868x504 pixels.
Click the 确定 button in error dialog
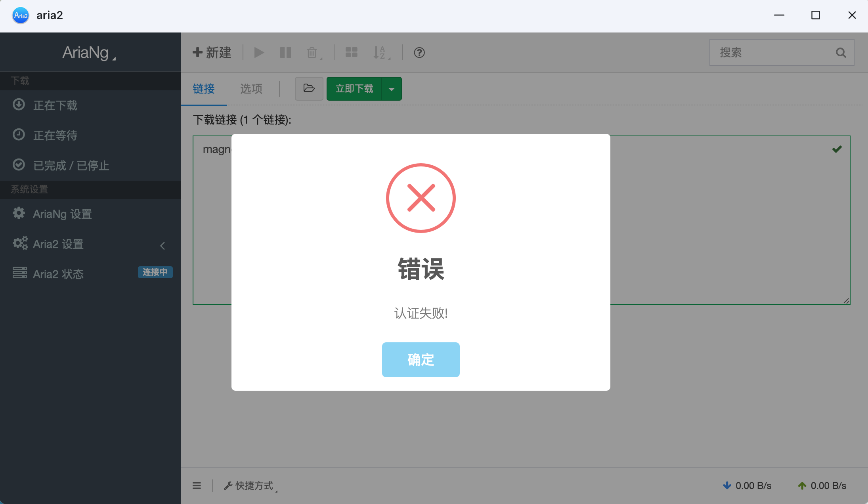421,359
